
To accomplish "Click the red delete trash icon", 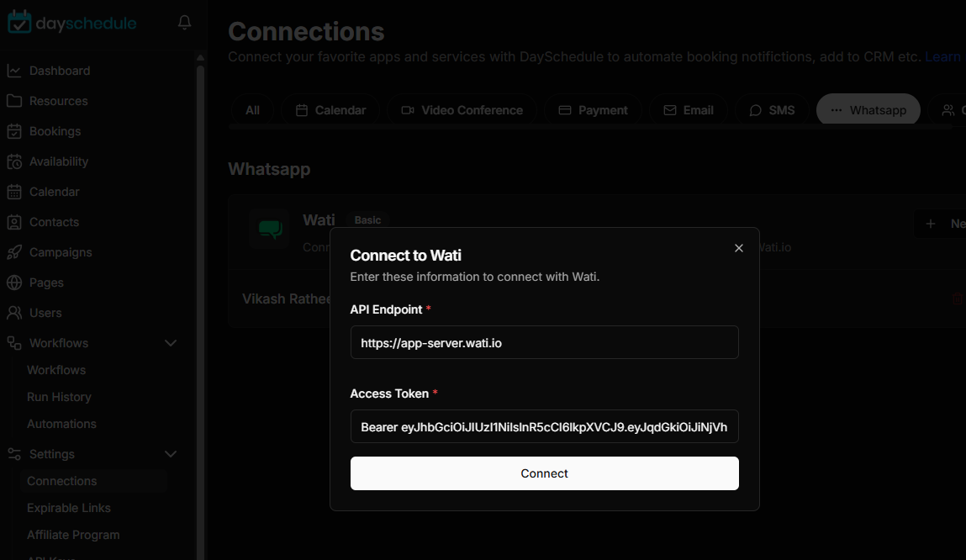I will (958, 298).
